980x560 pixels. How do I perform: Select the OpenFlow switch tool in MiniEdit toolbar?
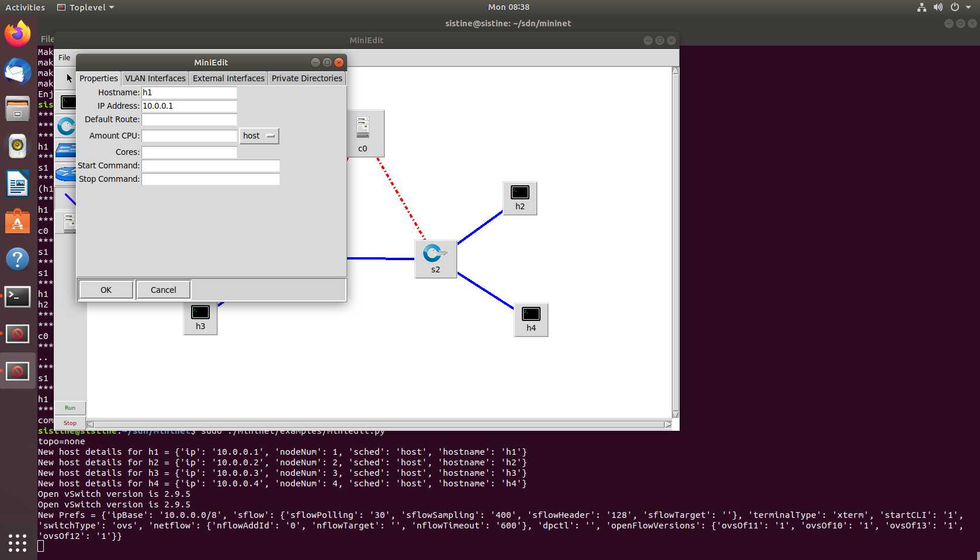pos(67,126)
